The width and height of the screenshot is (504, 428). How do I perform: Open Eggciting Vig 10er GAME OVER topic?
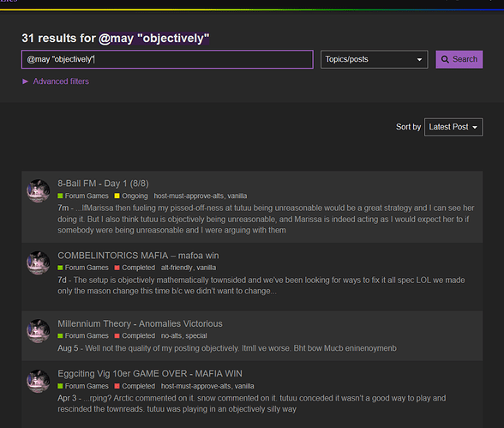pyautogui.click(x=150, y=374)
